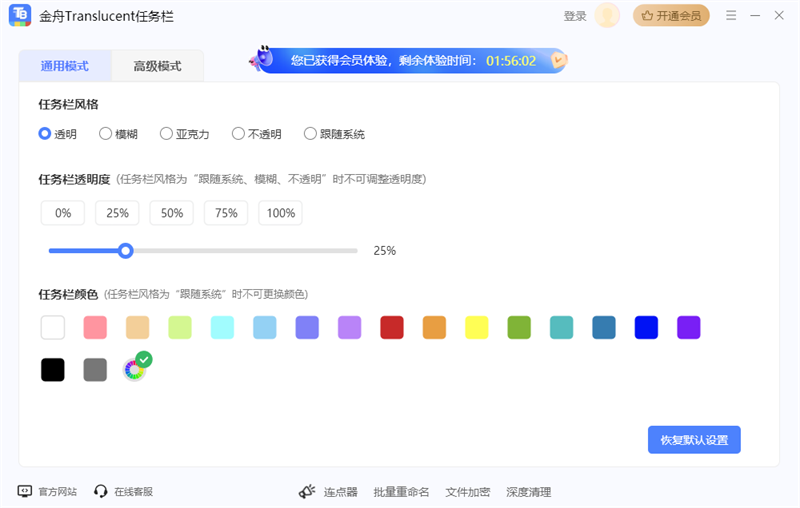Open the hamburger menu icon

[x=731, y=15]
